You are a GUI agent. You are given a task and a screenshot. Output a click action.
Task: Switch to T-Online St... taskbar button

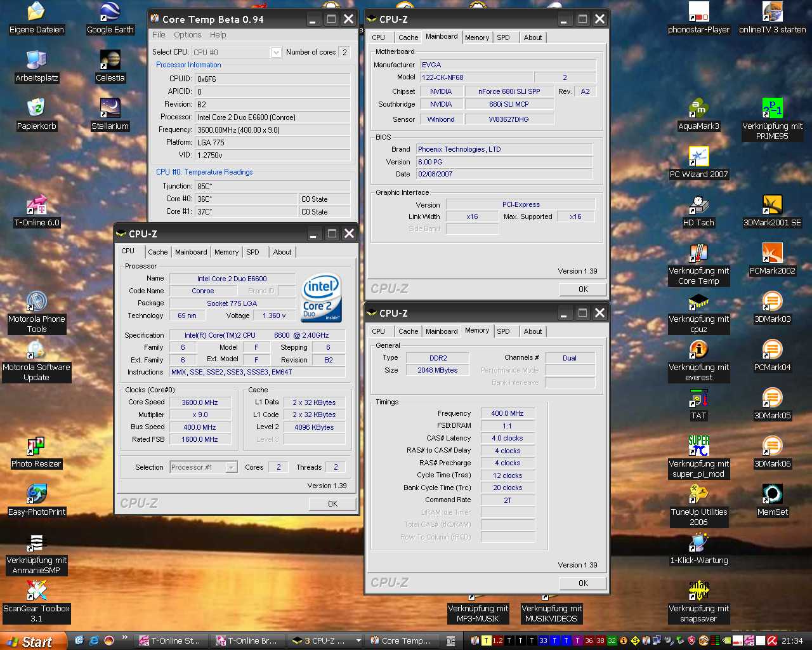(x=173, y=640)
